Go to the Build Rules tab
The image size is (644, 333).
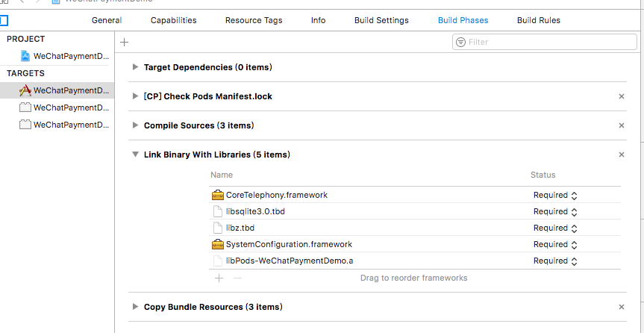539,20
